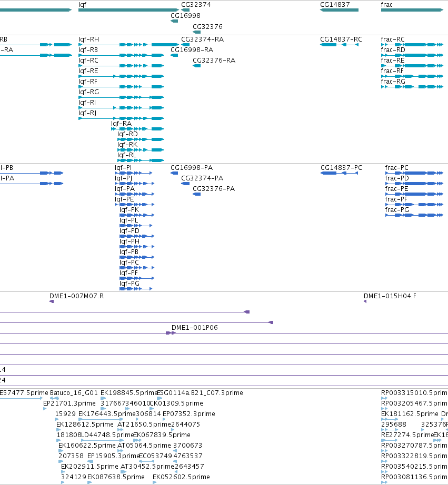The image size is (448, 485).
Task: Click transcript lqf-RA
Action: coord(122,124)
